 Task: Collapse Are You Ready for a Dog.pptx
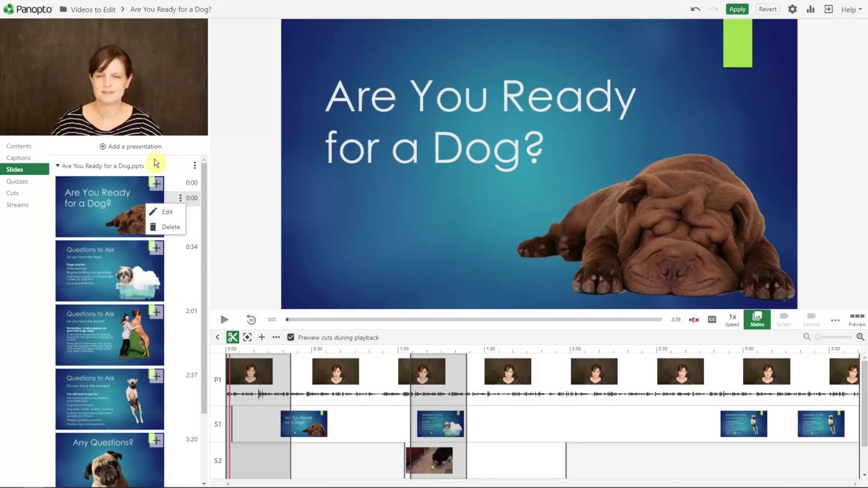click(58, 165)
